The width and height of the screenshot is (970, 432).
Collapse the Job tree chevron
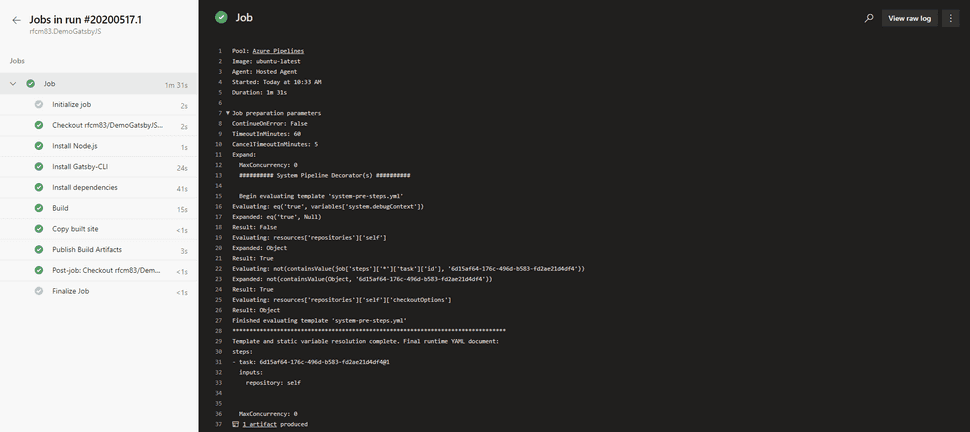(x=13, y=84)
